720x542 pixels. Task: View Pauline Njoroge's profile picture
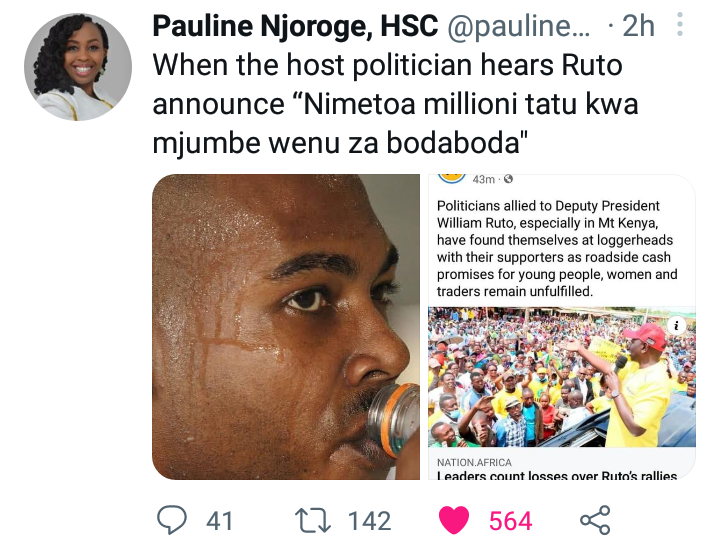pos(78,67)
